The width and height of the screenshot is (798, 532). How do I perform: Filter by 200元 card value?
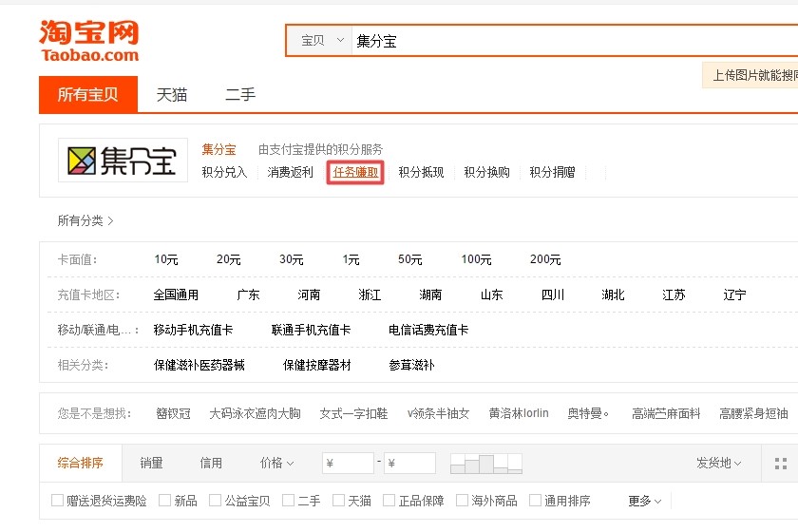pos(545,259)
